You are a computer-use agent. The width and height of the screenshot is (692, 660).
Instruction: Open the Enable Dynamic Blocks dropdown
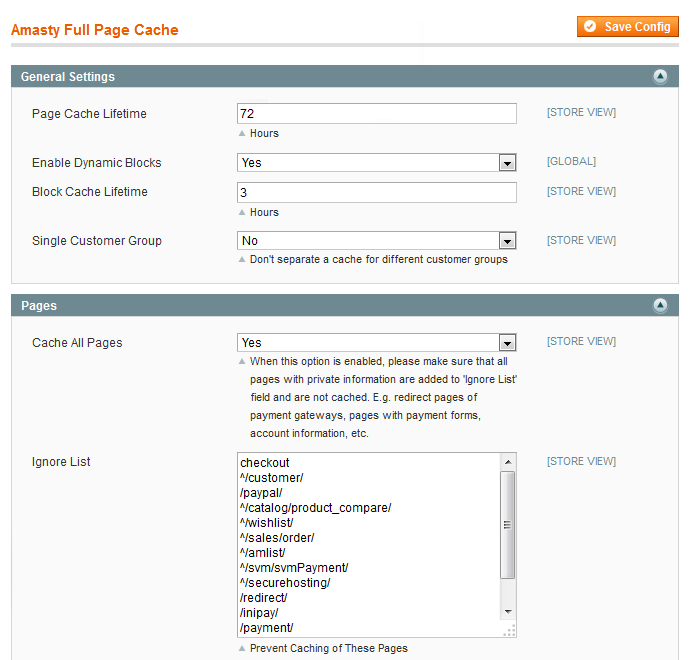coord(376,162)
